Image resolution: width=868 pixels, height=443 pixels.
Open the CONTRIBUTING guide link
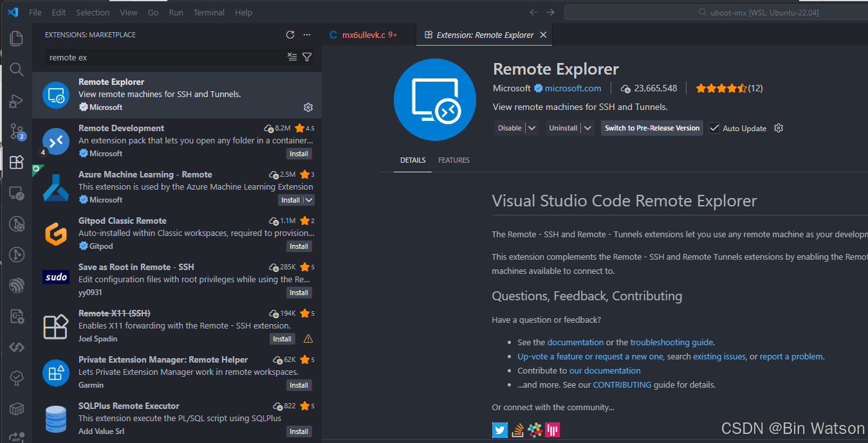tap(622, 384)
